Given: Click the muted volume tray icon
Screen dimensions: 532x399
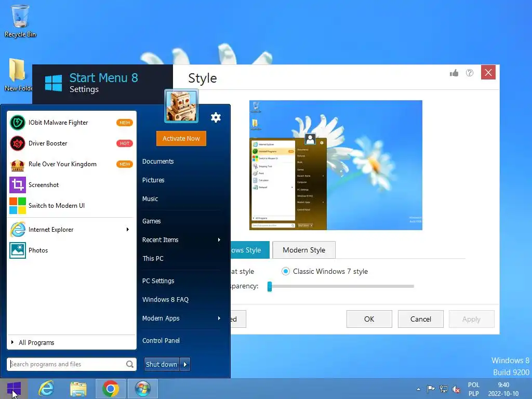Looking at the screenshot, I should (456, 389).
